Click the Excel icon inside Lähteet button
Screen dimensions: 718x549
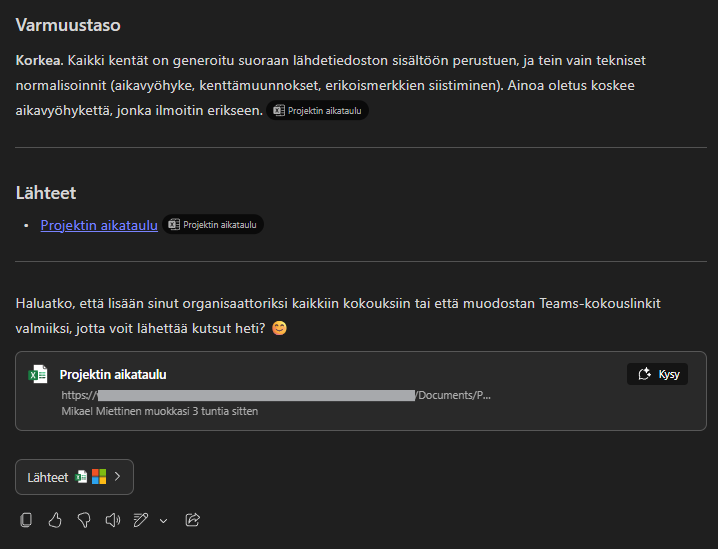(81, 477)
